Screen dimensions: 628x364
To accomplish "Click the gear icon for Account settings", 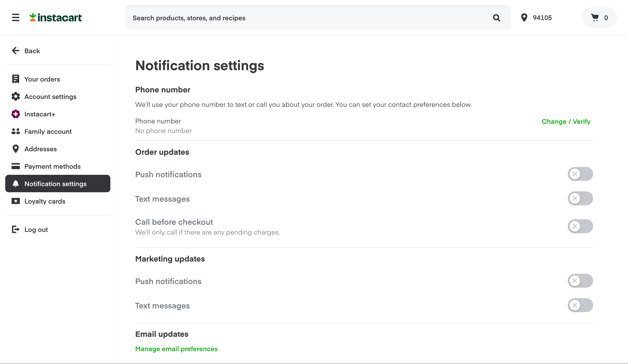I will (16, 96).
